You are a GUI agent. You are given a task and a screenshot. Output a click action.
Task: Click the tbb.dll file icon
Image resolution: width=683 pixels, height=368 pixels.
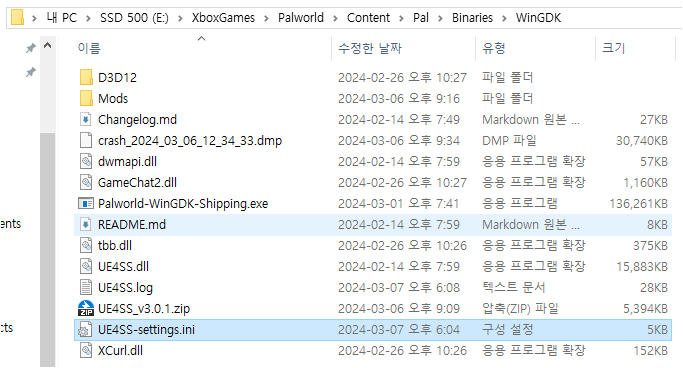click(86, 246)
